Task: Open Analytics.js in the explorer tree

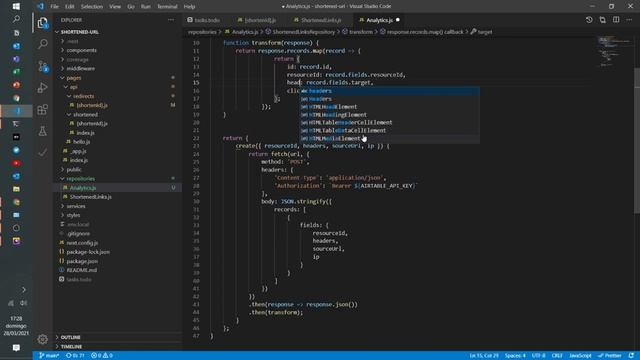Action: (83, 188)
